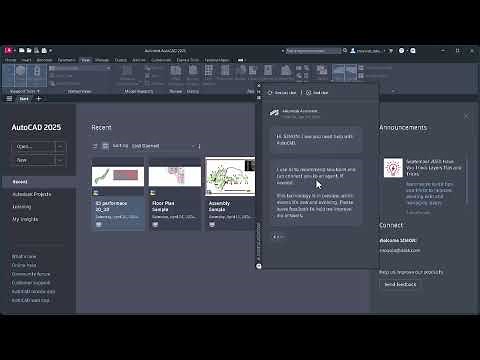Open the Sort by Last Opened dropdown
Viewport: 480px width, 360px height.
(x=163, y=146)
